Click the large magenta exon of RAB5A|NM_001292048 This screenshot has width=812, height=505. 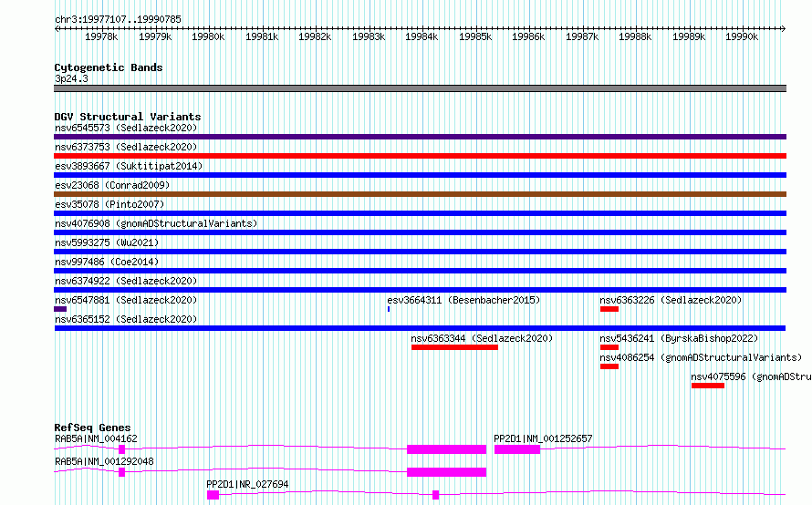[x=446, y=472]
